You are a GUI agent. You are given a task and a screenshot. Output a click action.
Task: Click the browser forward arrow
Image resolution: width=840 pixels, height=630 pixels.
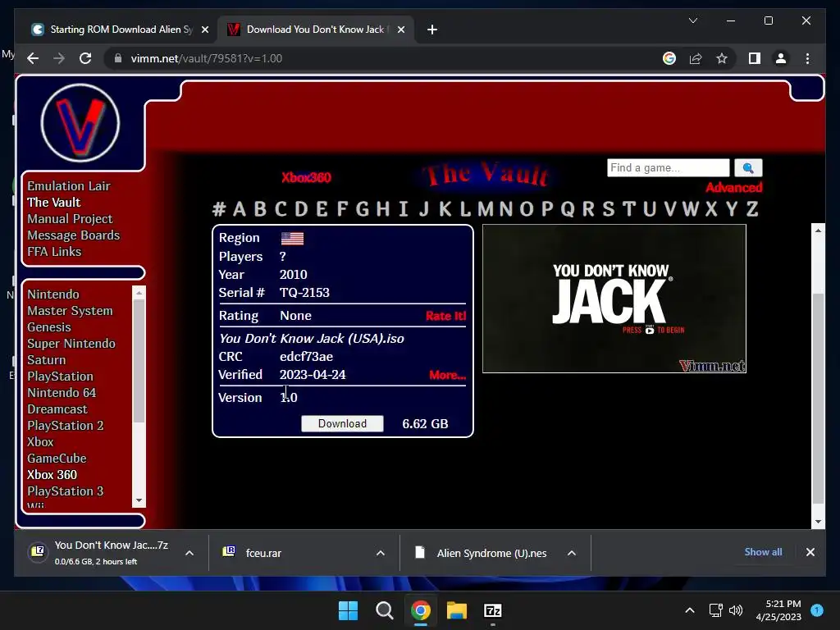[59, 58]
